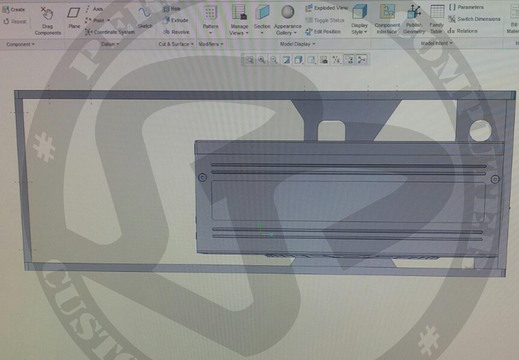Expand the Section dropdown arrow
Viewport: 519px width, 360px height.
coord(262,33)
